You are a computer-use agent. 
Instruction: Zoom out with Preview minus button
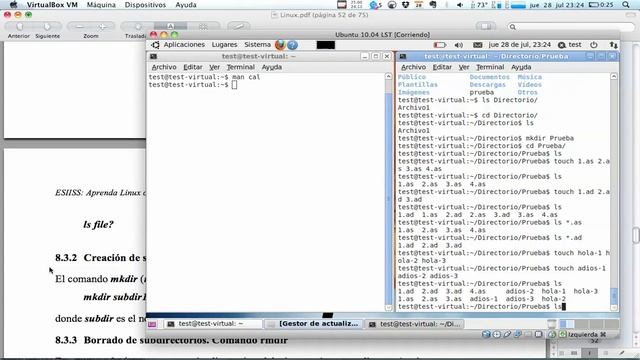click(x=80, y=27)
